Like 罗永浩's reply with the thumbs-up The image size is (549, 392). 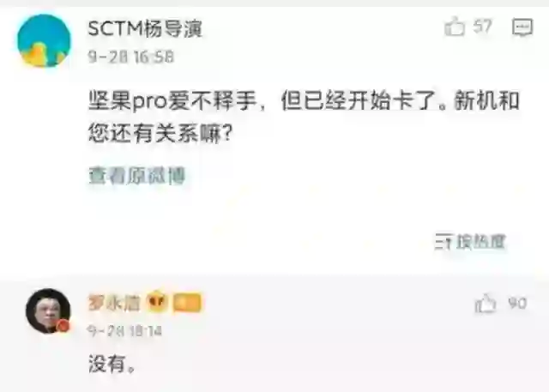coord(486,304)
